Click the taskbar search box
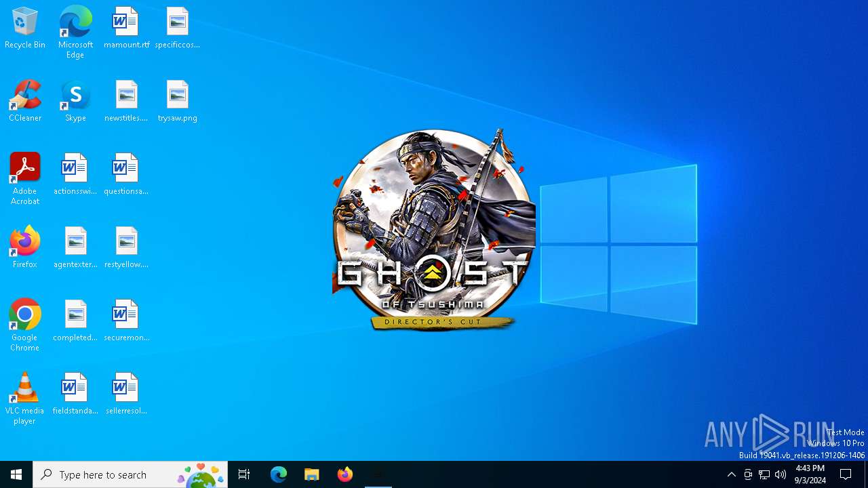Image resolution: width=868 pixels, height=488 pixels. click(130, 474)
